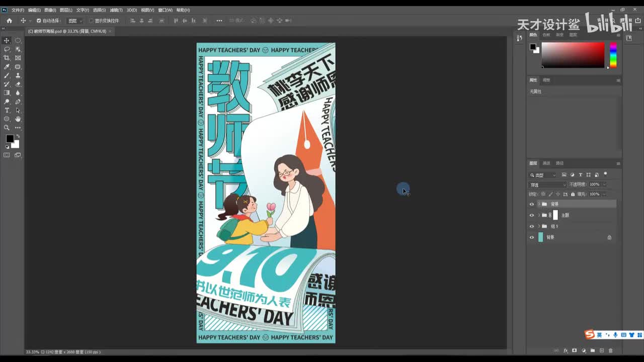Expand the 主题 group
644x362 pixels.
pos(539,215)
